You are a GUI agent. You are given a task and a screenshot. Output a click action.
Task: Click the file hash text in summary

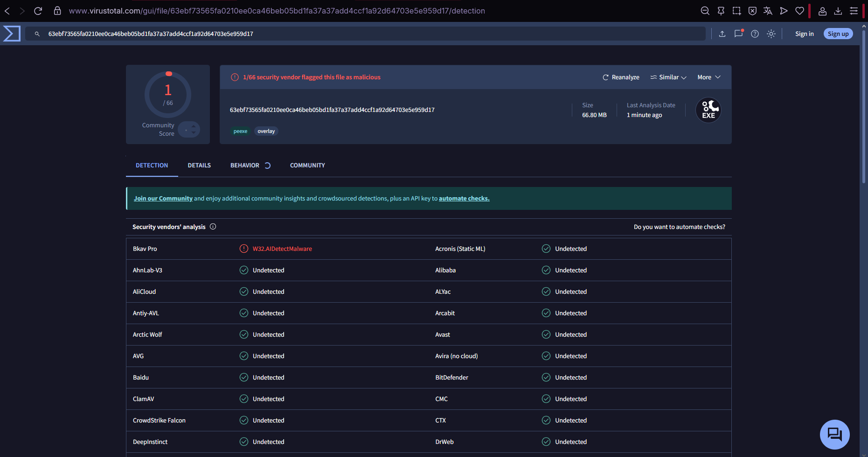pyautogui.click(x=332, y=110)
